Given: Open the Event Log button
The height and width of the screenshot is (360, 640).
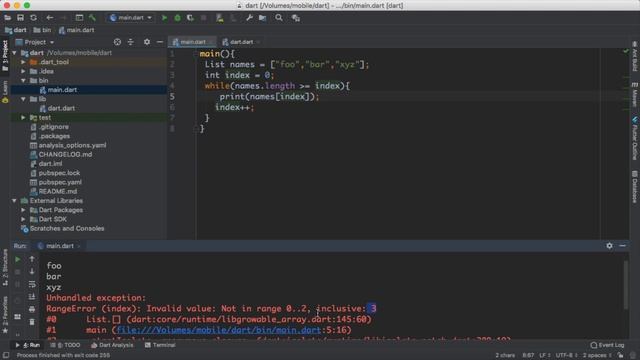Looking at the screenshot, I should coord(607,345).
